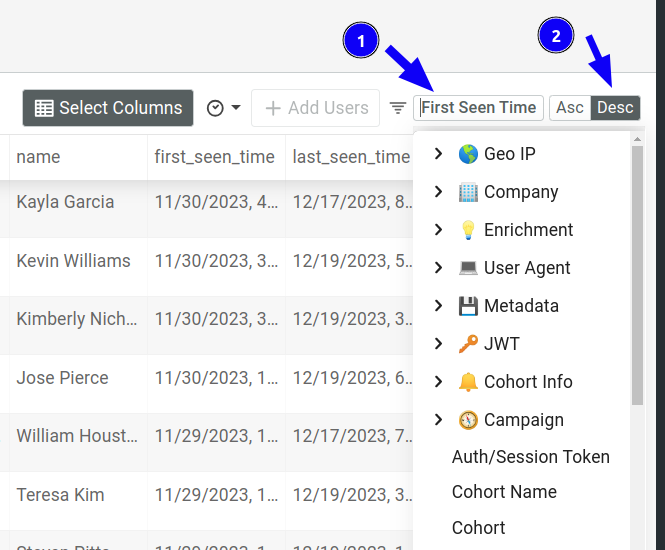Click the first_seen_time column header
This screenshot has width=665, height=550.
[214, 157]
